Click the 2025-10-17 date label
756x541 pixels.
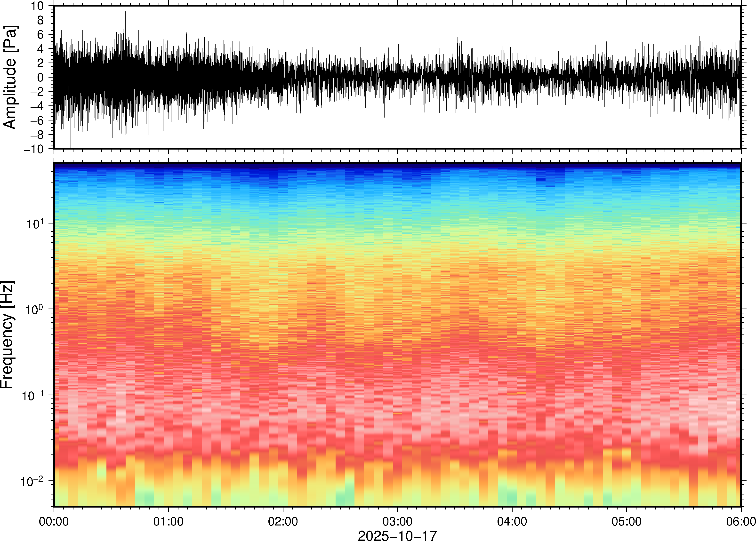click(397, 535)
